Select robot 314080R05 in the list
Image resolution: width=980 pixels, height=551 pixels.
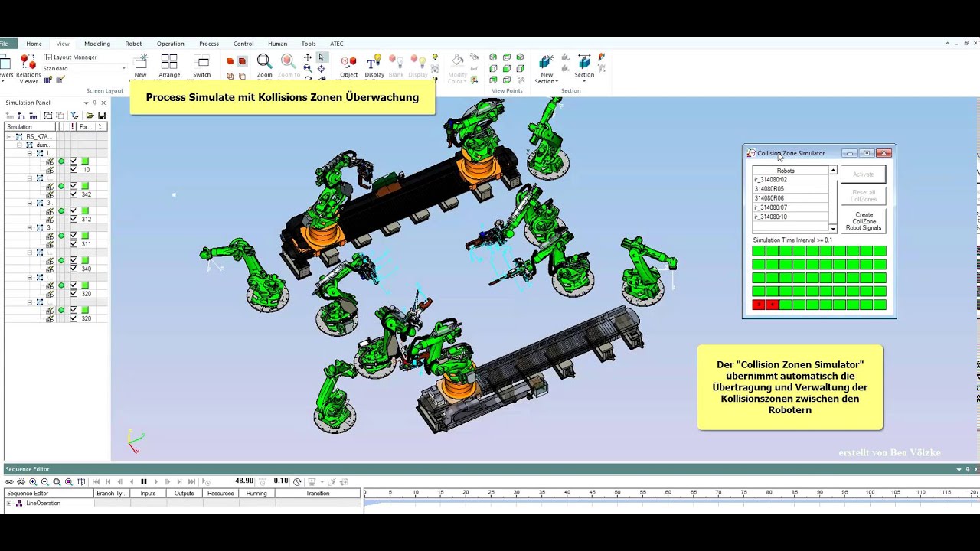pos(790,189)
